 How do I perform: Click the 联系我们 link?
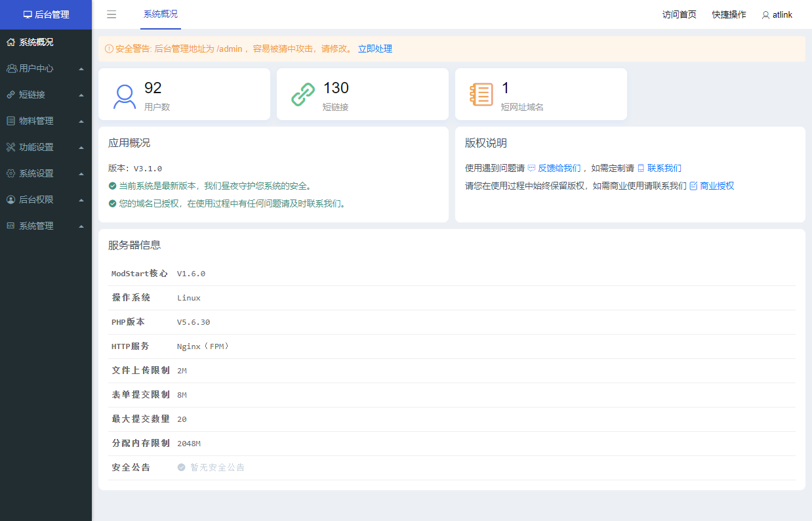(x=664, y=168)
